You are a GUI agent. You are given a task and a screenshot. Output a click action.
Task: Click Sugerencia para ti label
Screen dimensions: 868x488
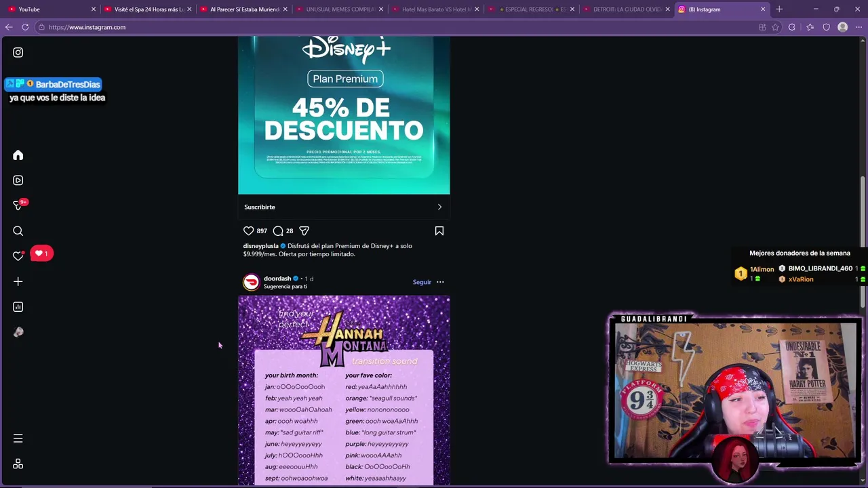click(x=285, y=287)
